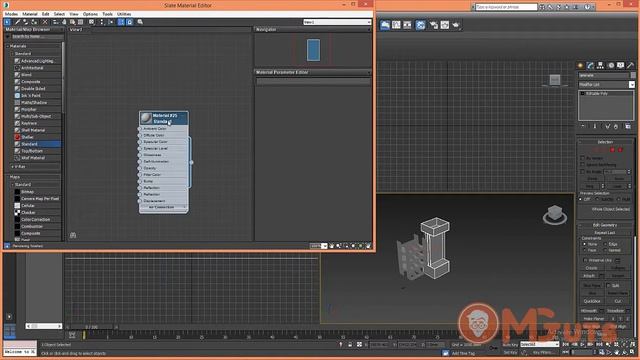The image size is (640, 360).
Task: Click Assign Material to Selection icon
Action: [34, 22]
